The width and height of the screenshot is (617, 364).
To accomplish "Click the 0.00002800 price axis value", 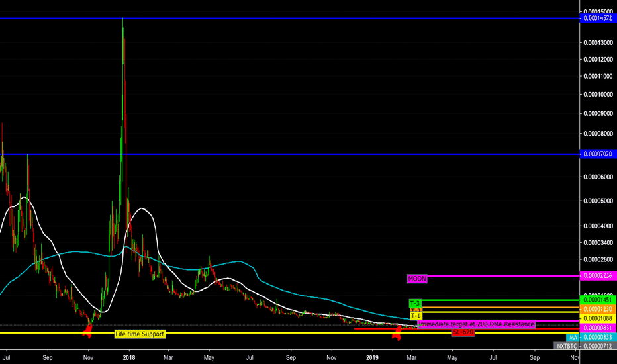I will coord(598,259).
